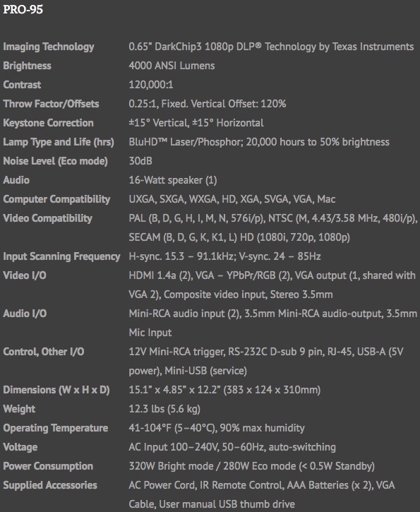420x512 pixels.
Task: Click the Dimensions (W x H x D) label
Action: tap(56, 390)
